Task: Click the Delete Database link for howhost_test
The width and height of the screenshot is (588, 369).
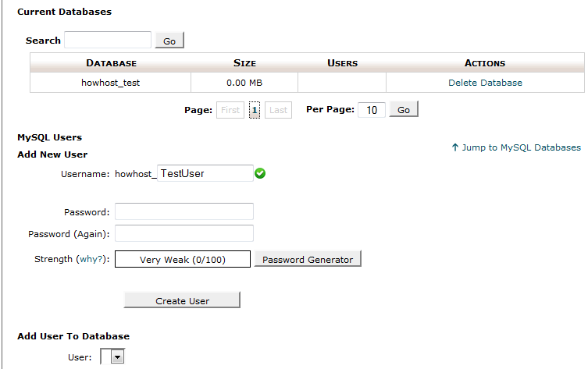Action: (x=485, y=83)
